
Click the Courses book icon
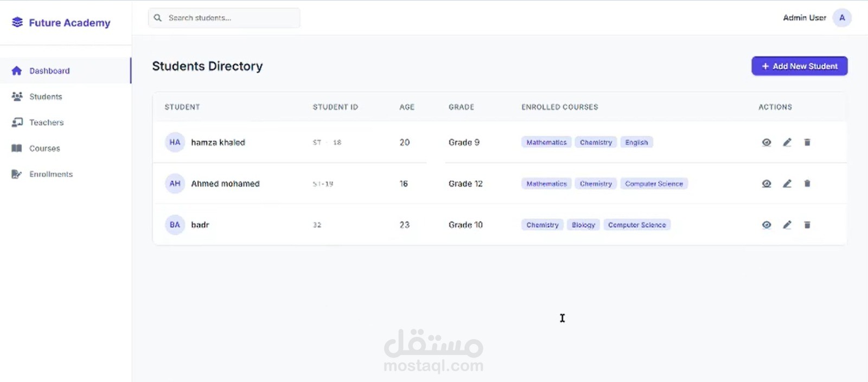coord(17,148)
